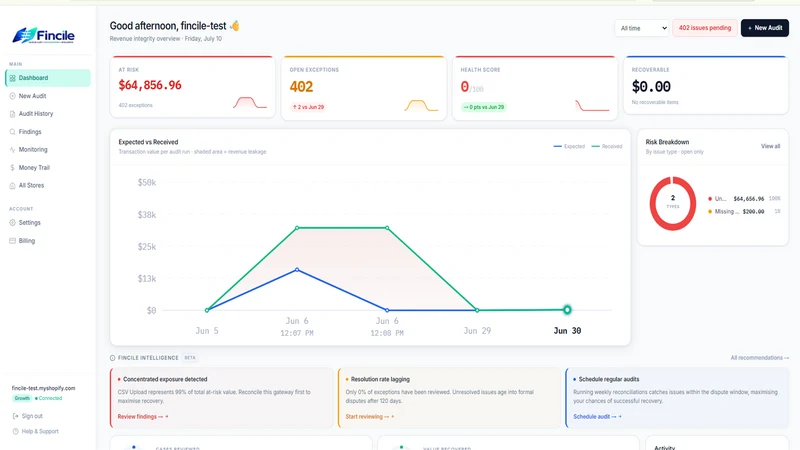
Task: Click Help & Support link
Action: [x=40, y=431]
